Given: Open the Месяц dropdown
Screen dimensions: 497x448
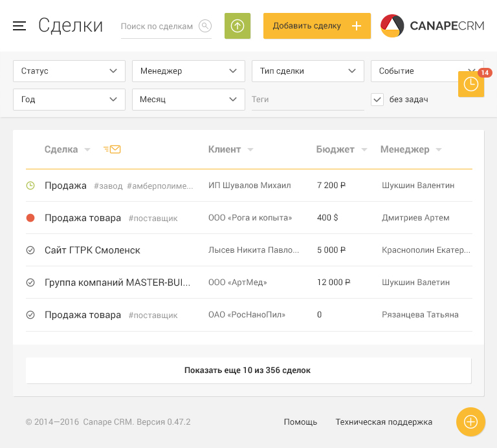Looking at the screenshot, I should (x=188, y=100).
